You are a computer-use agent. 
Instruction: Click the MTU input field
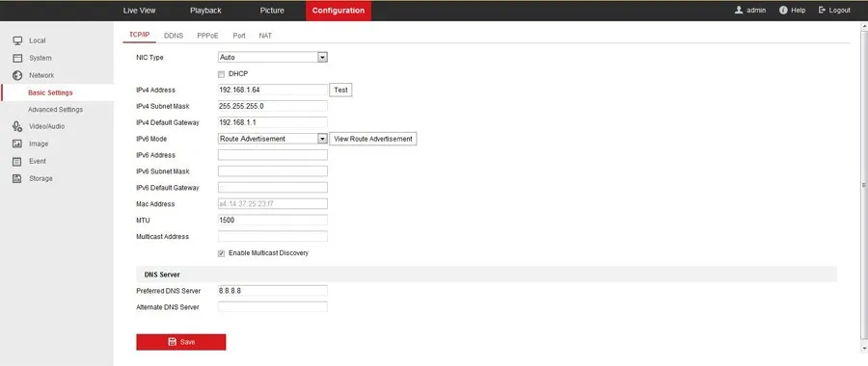[272, 220]
